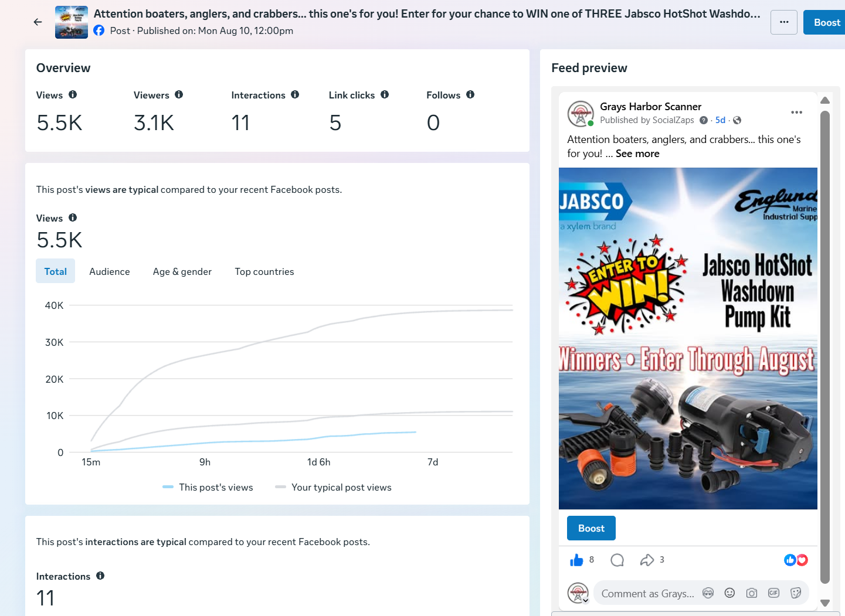Image resolution: width=845 pixels, height=616 pixels.
Task: Click the 40K axis label
Action: point(54,305)
